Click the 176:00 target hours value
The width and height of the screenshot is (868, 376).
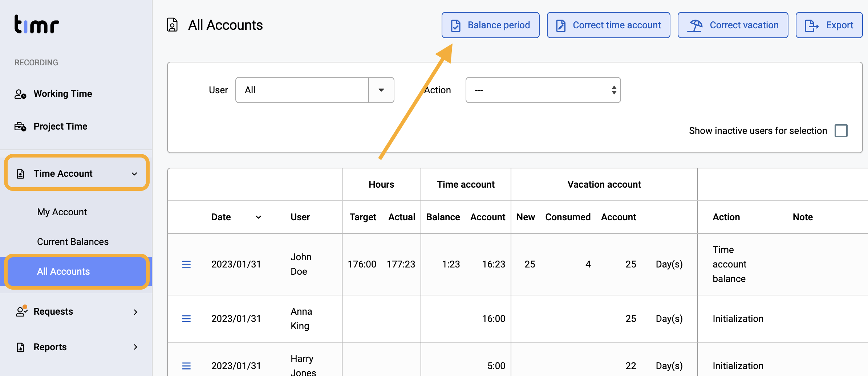tap(362, 264)
